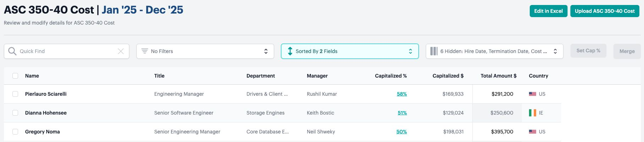The width and height of the screenshot is (644, 142).
Task: Select the name Dianna Hohensee
Action: (46, 113)
